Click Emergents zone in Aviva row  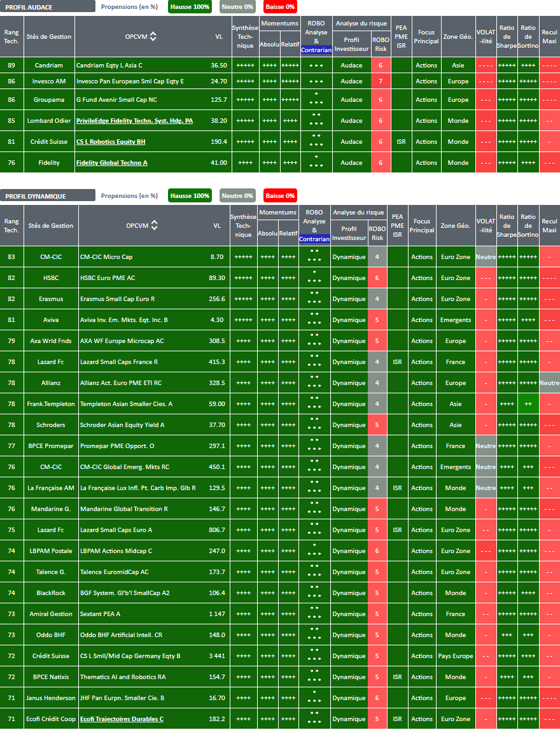coord(455,320)
